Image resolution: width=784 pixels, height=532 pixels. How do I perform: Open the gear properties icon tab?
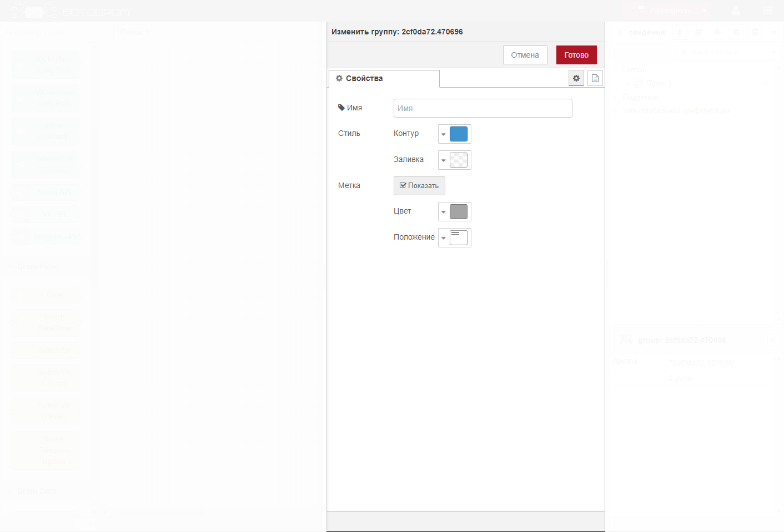576,78
